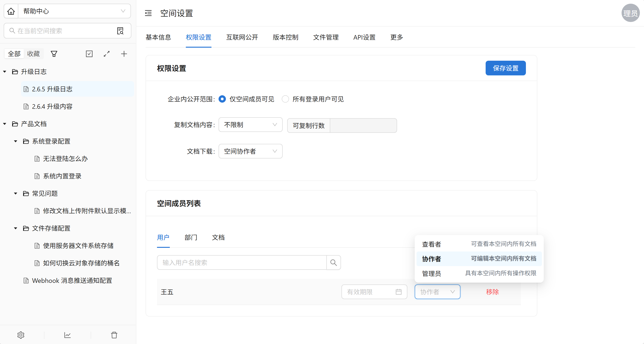Collapse the 系统登录配置 folder arrow
Image resolution: width=644 pixels, height=344 pixels.
click(x=16, y=141)
